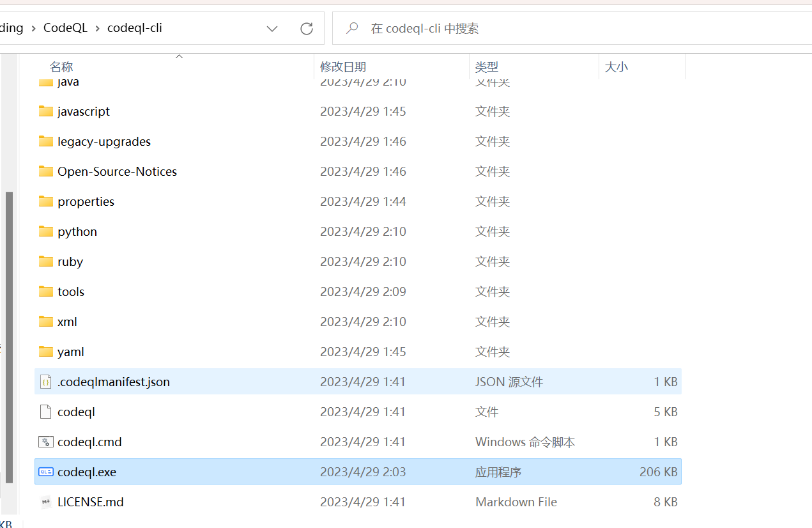Select the LICENSE.md file name
This screenshot has height=528, width=812.
pos(91,502)
